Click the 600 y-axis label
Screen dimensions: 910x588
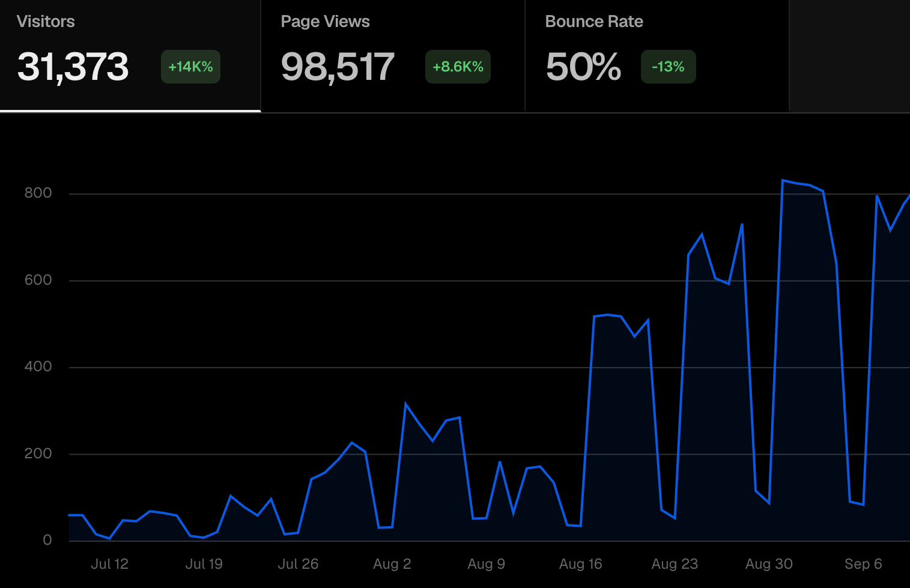click(38, 280)
